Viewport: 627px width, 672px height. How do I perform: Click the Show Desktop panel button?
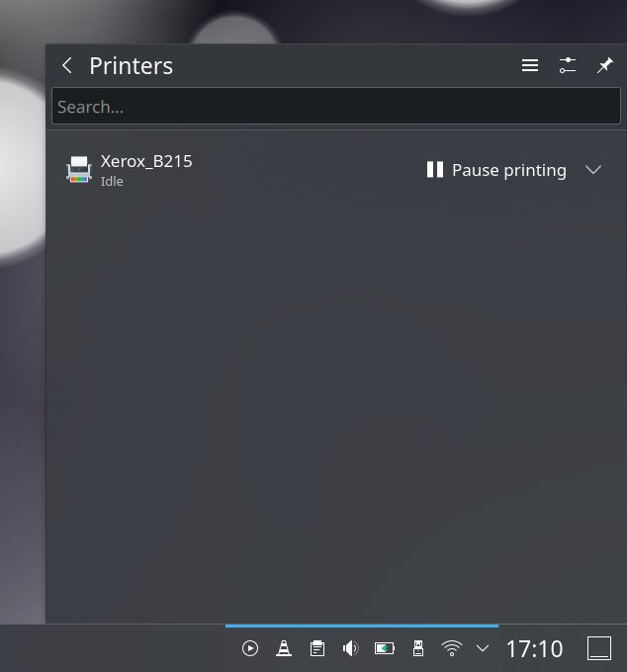click(x=599, y=648)
